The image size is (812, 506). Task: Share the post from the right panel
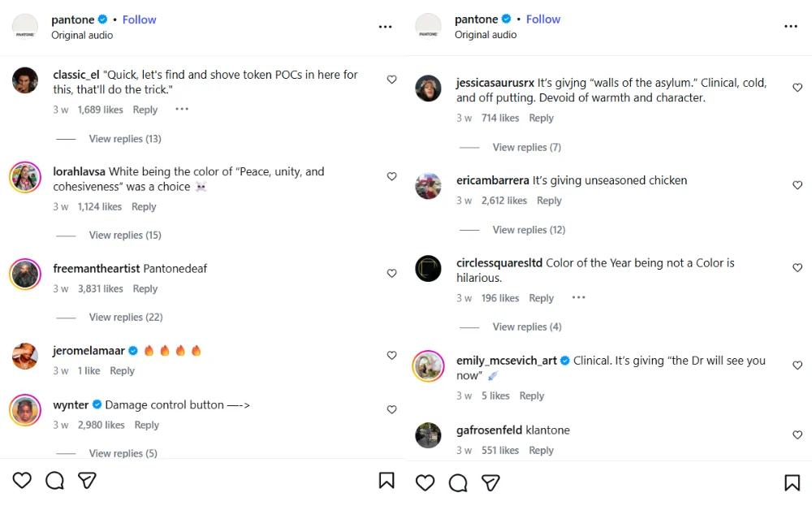pos(490,483)
